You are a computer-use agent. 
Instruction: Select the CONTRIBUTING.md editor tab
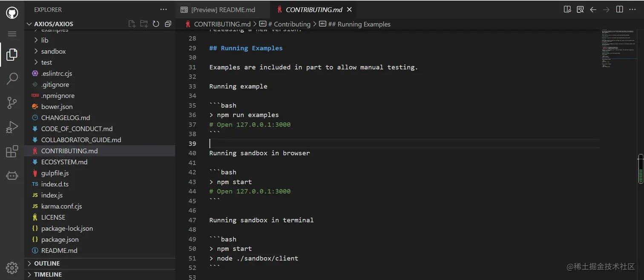click(x=314, y=9)
